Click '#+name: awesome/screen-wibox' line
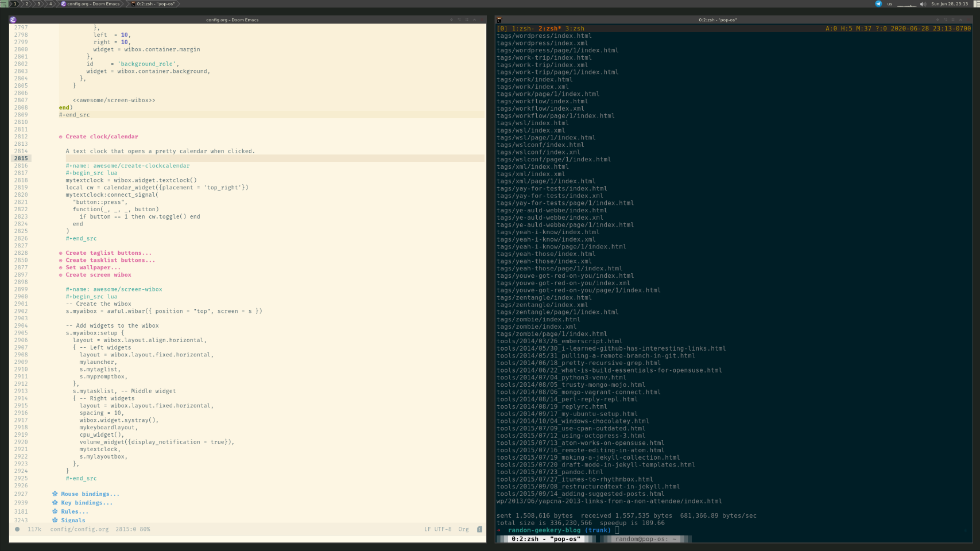This screenshot has height=551, width=980. [x=114, y=289]
